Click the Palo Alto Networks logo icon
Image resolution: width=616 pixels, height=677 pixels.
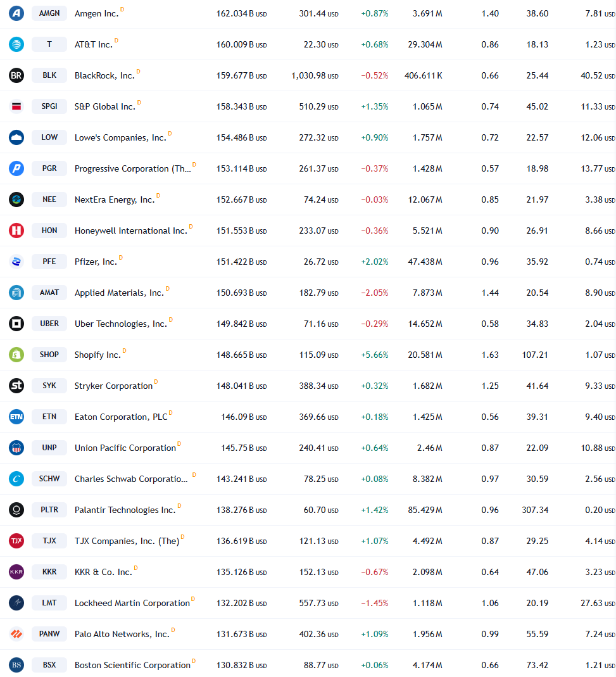(x=16, y=634)
